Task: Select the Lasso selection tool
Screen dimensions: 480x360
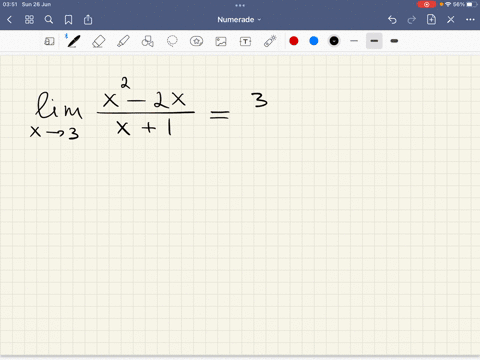Action: click(172, 41)
